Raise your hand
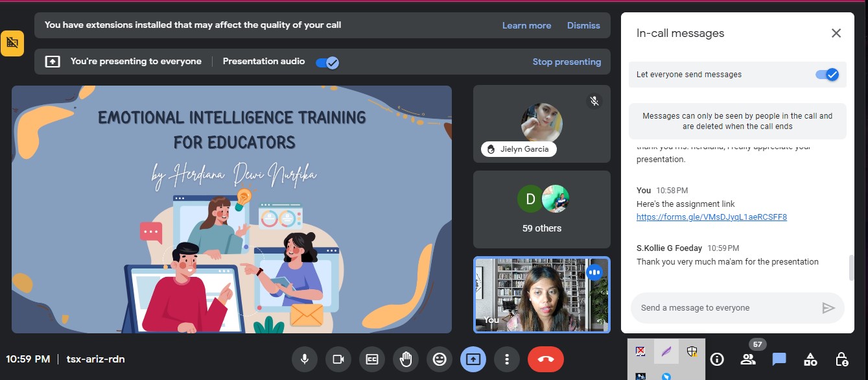868x380 pixels. coord(406,359)
